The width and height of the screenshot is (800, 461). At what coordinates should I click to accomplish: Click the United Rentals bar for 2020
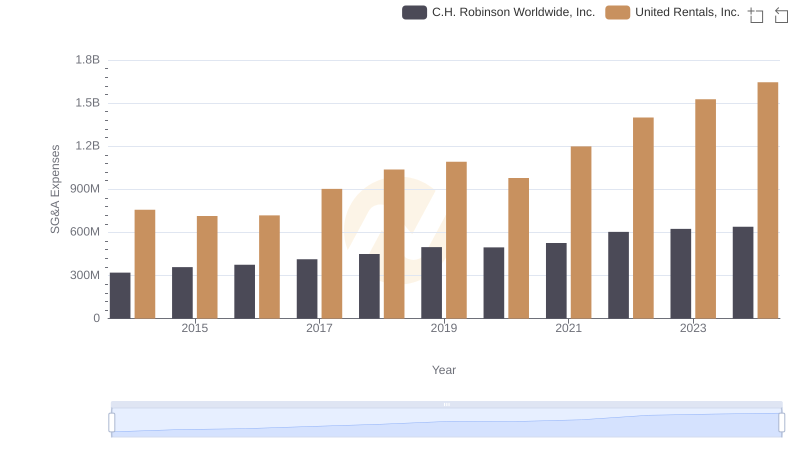[x=518, y=248]
